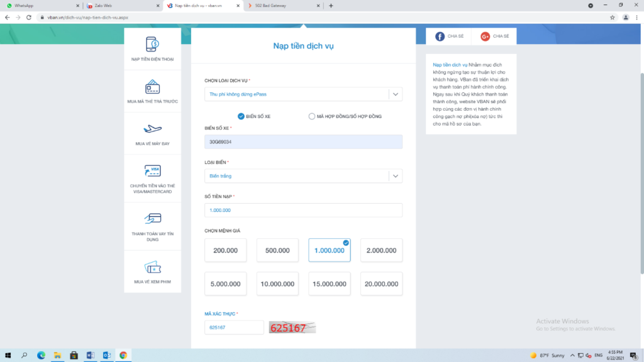Choose the 500.000 denomination button

[x=277, y=250]
